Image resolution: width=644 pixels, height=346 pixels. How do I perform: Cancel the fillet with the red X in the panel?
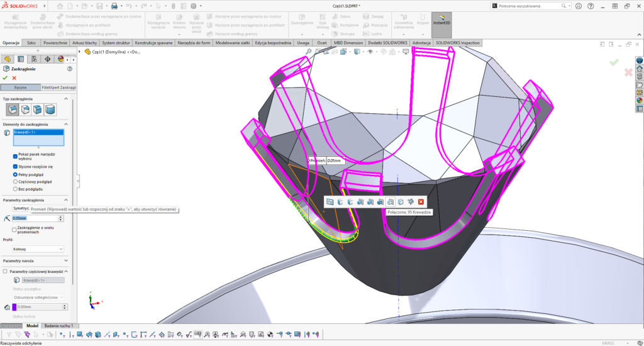tap(14, 78)
